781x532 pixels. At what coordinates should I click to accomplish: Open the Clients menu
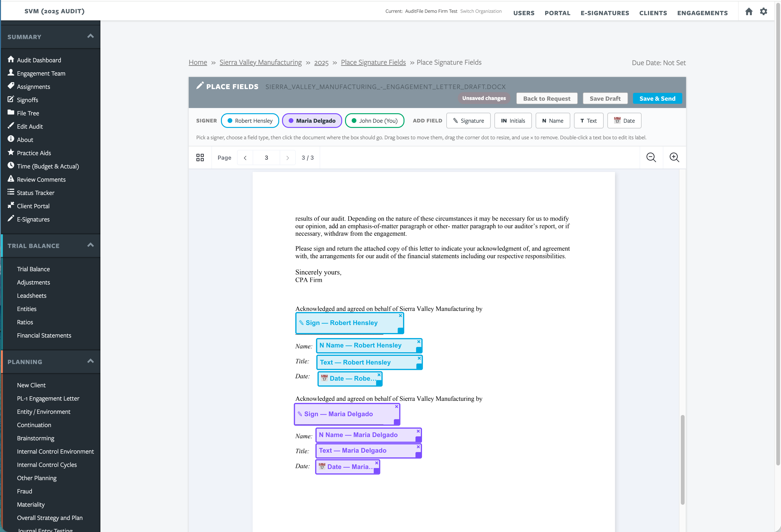click(x=653, y=13)
